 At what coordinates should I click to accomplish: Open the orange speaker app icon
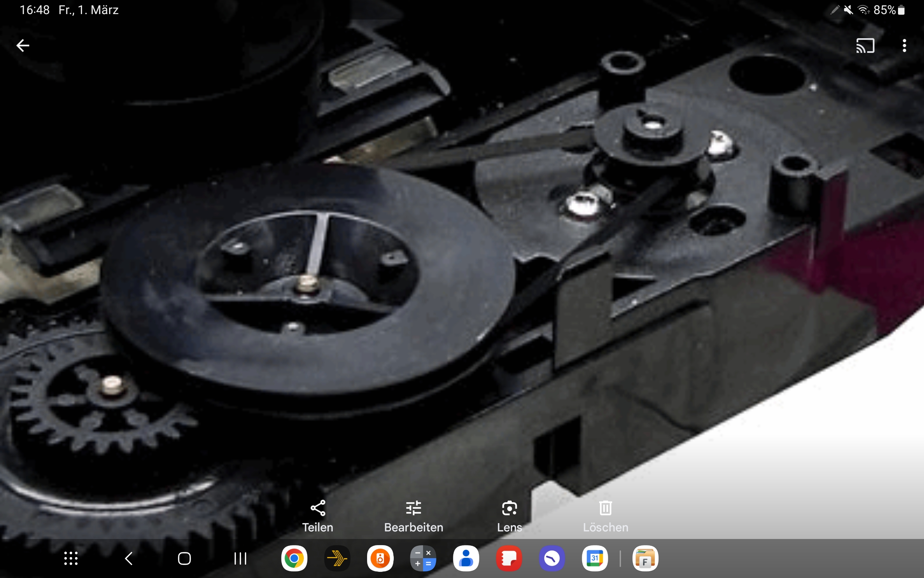(x=380, y=558)
